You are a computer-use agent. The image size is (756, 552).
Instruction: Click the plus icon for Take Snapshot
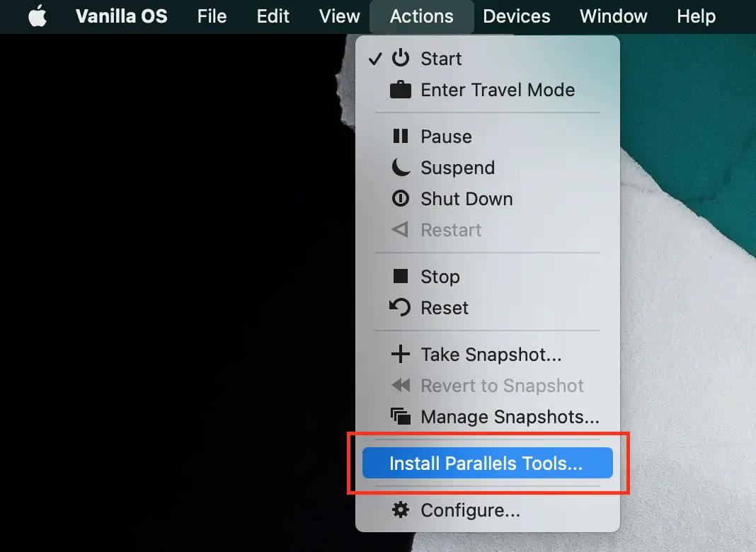tap(400, 355)
